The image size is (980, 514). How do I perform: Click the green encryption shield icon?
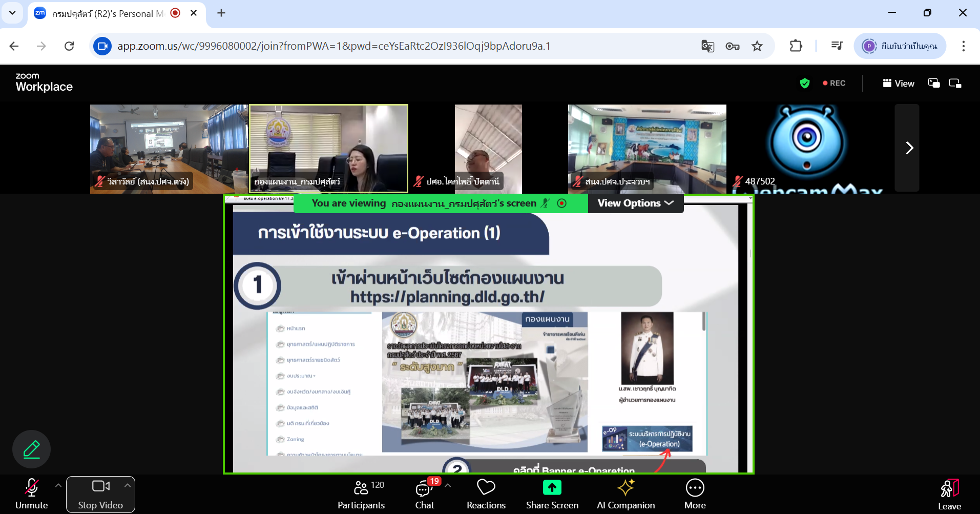[x=804, y=83]
